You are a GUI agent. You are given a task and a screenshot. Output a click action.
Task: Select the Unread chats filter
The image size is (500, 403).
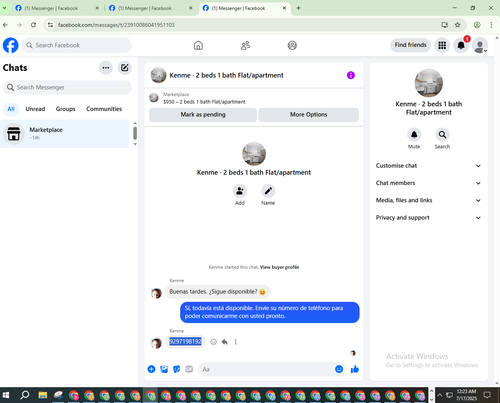(x=35, y=109)
